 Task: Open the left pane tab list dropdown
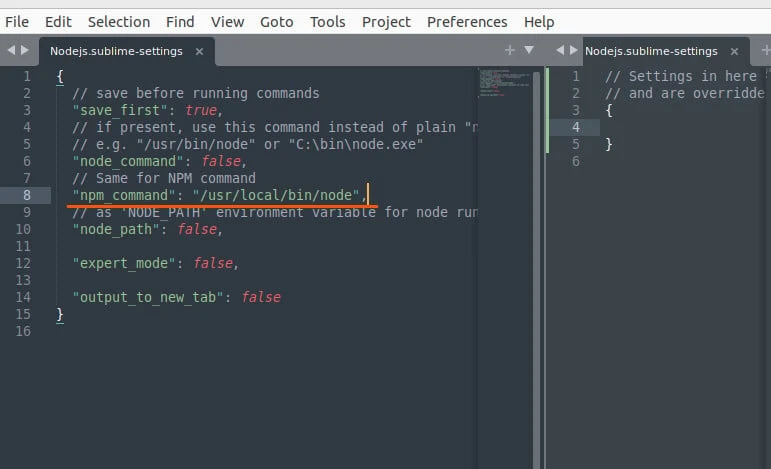click(529, 50)
